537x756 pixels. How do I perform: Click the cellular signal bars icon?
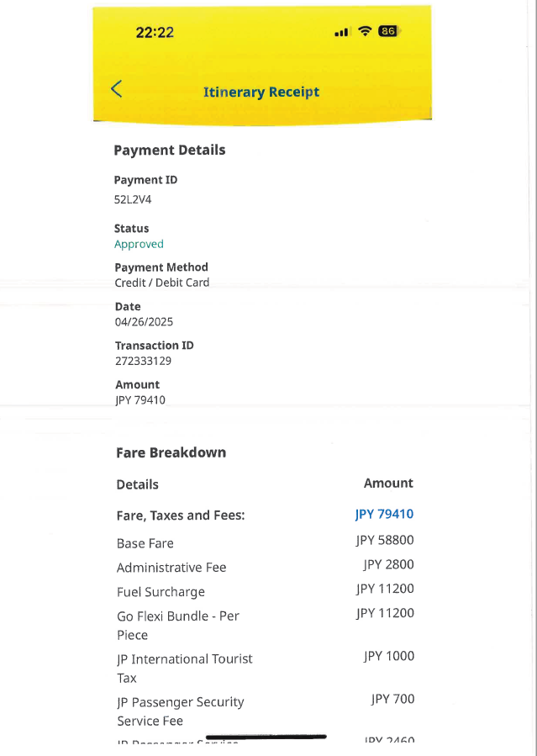[x=341, y=33]
